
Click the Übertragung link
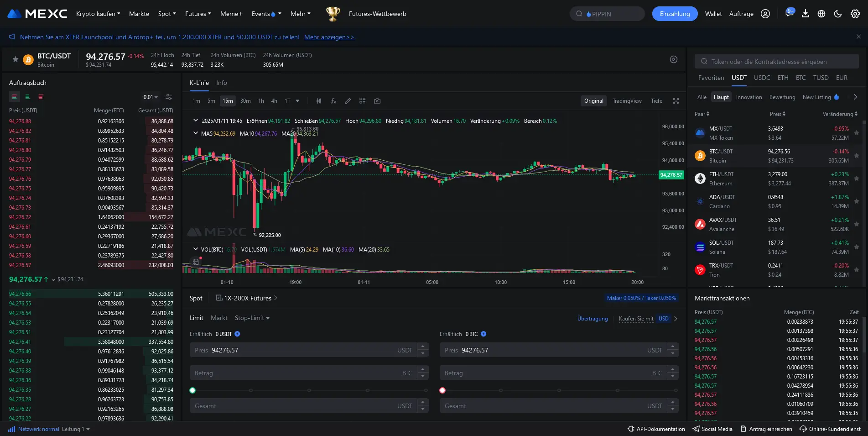click(593, 319)
